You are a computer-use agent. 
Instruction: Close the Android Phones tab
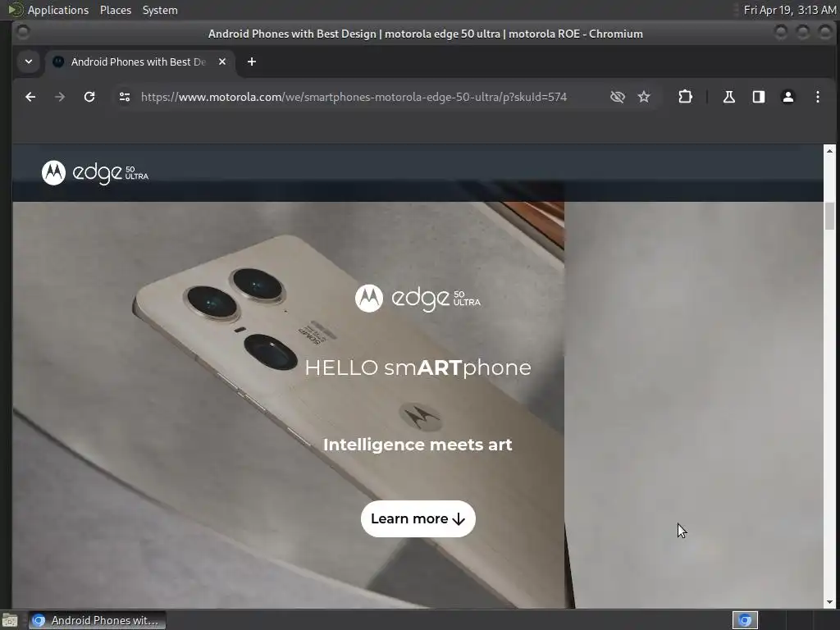[x=222, y=62]
